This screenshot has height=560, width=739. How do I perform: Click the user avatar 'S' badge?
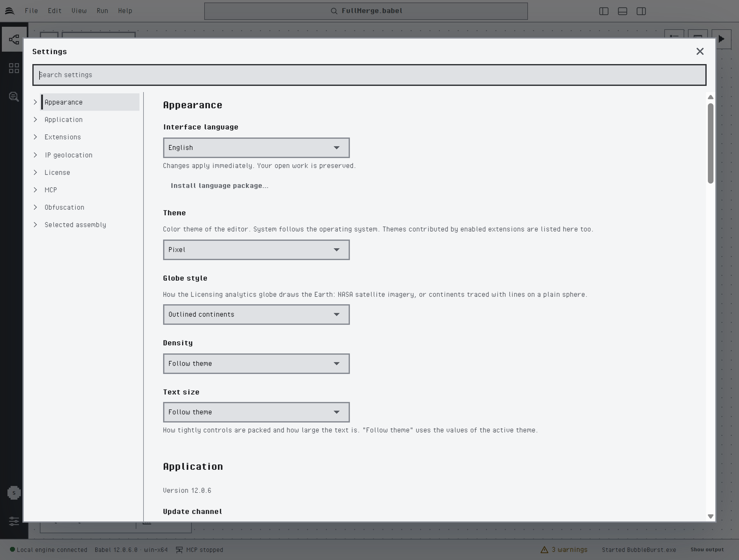pyautogui.click(x=14, y=493)
